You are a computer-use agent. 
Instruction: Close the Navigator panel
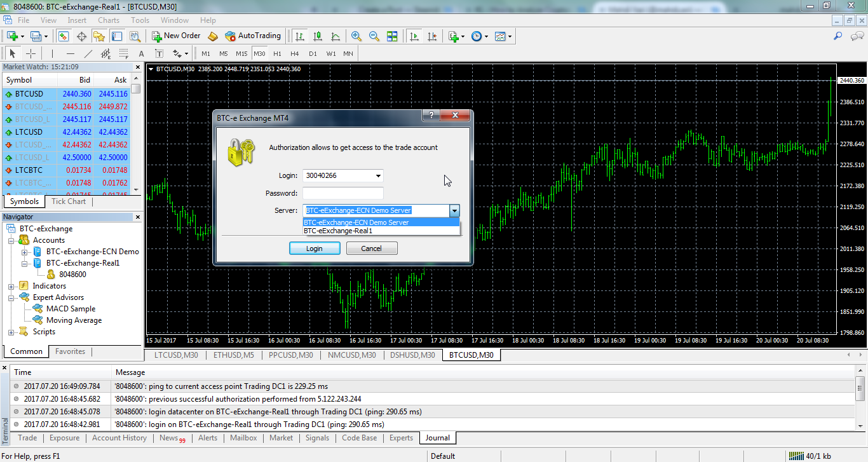(138, 217)
